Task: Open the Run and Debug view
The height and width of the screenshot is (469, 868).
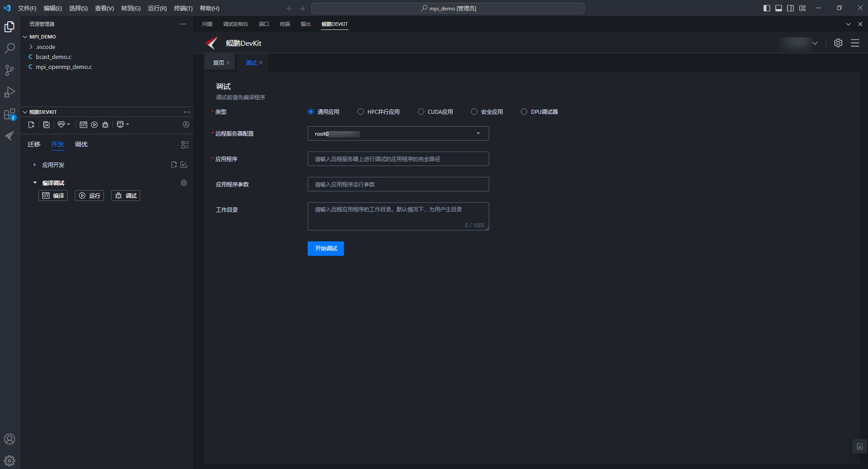Action: pos(10,92)
